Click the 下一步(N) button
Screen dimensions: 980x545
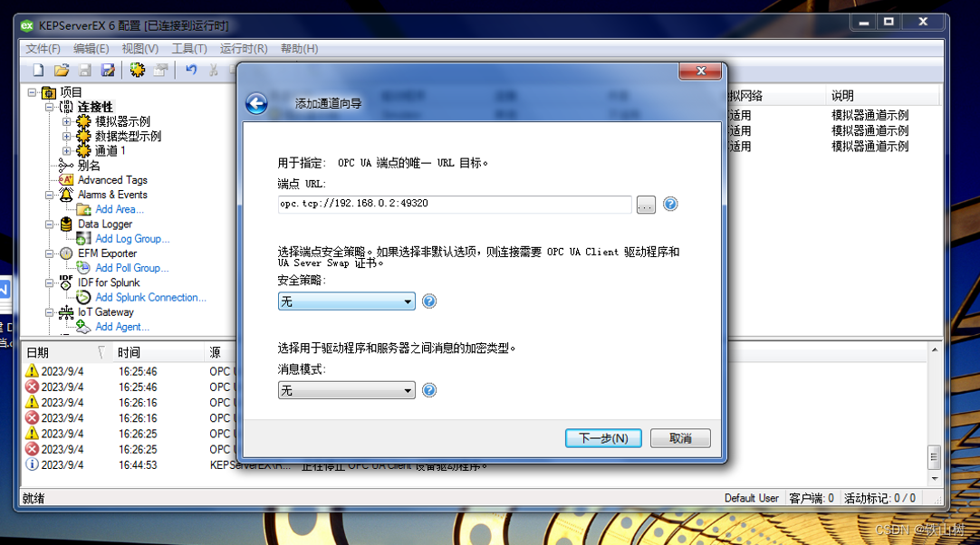(602, 438)
